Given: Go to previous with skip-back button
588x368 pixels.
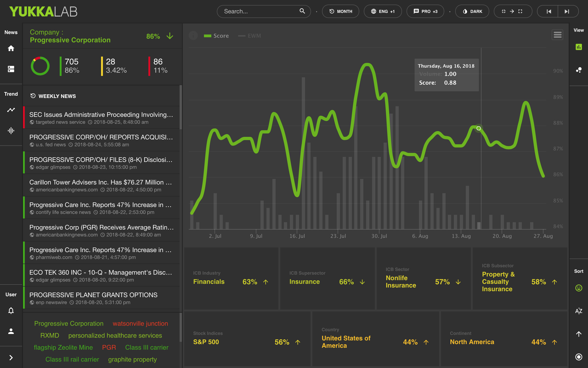Looking at the screenshot, I should pyautogui.click(x=548, y=11).
